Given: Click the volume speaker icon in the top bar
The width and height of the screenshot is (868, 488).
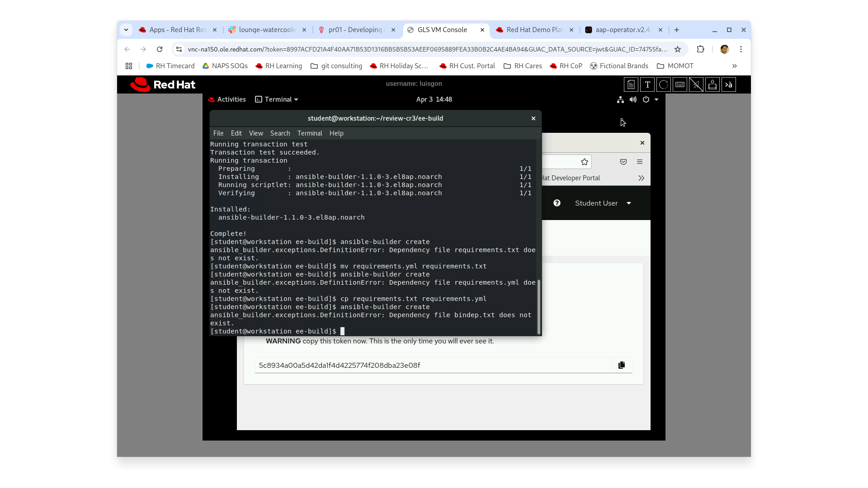Looking at the screenshot, I should (x=633, y=99).
